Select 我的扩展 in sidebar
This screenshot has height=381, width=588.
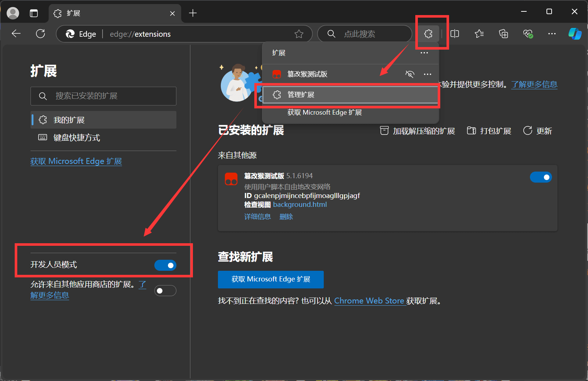click(103, 120)
